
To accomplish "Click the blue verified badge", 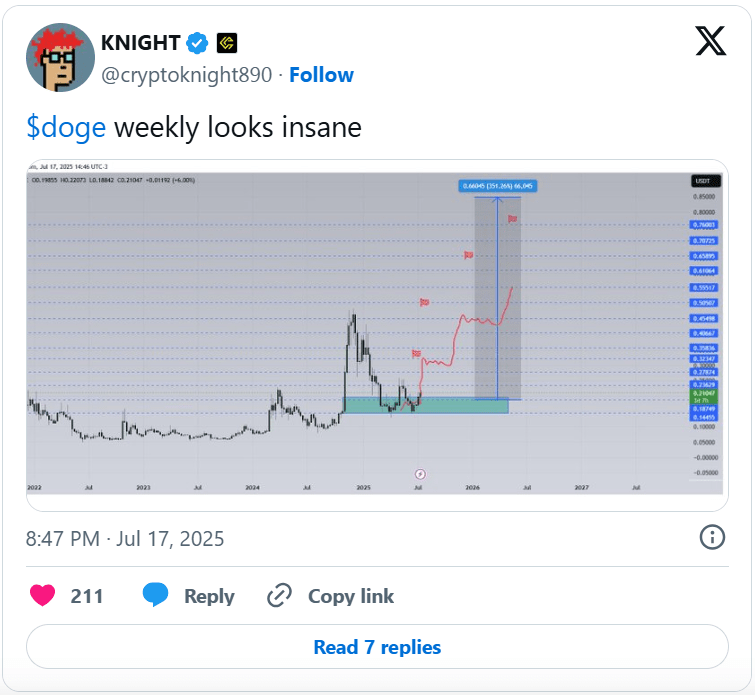I will pyautogui.click(x=197, y=43).
